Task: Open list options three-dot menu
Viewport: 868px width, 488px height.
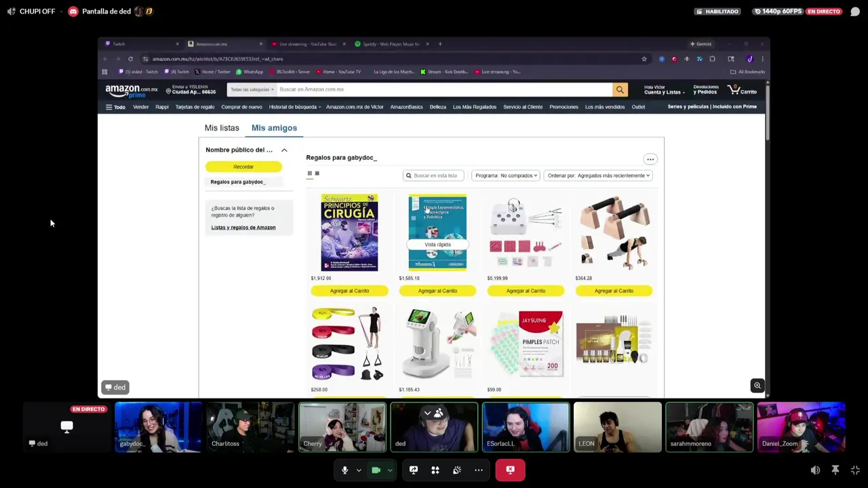Action: click(x=650, y=159)
